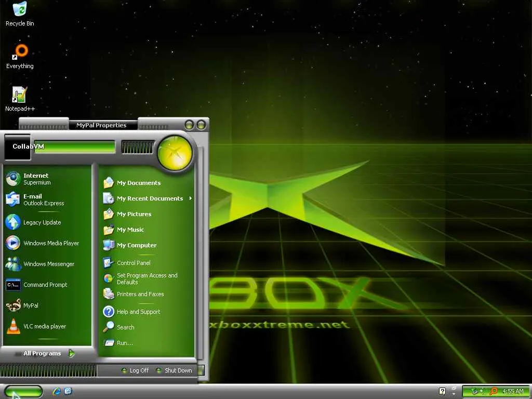Click the Log Off button
This screenshot has width=532, height=399.
[135, 370]
